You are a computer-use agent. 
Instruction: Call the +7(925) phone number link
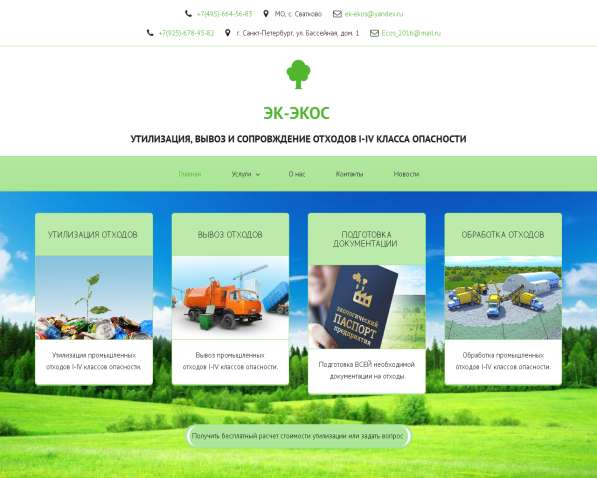click(186, 33)
